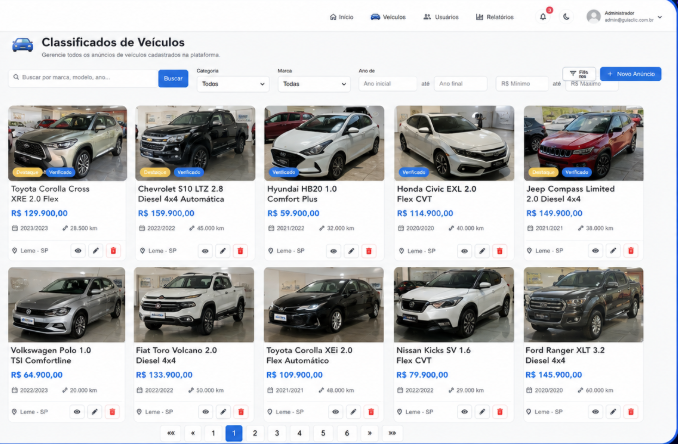Open the notifications bell

point(543,17)
